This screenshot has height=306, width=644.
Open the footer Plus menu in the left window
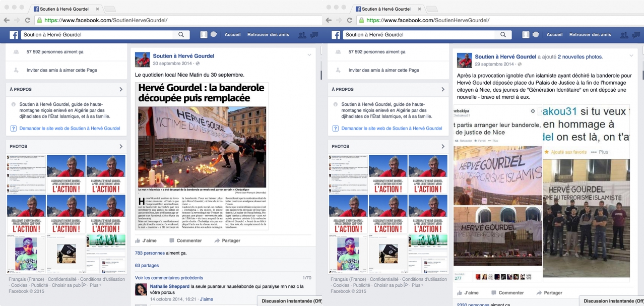pos(95,285)
